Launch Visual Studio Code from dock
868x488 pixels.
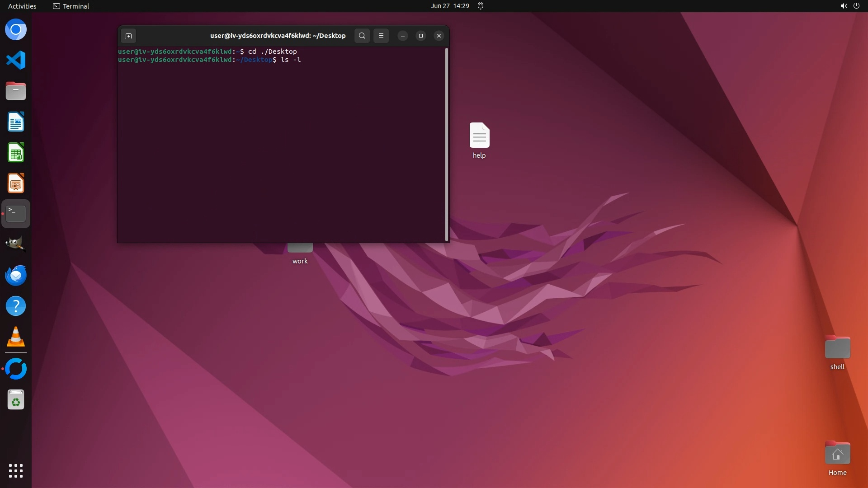point(16,60)
